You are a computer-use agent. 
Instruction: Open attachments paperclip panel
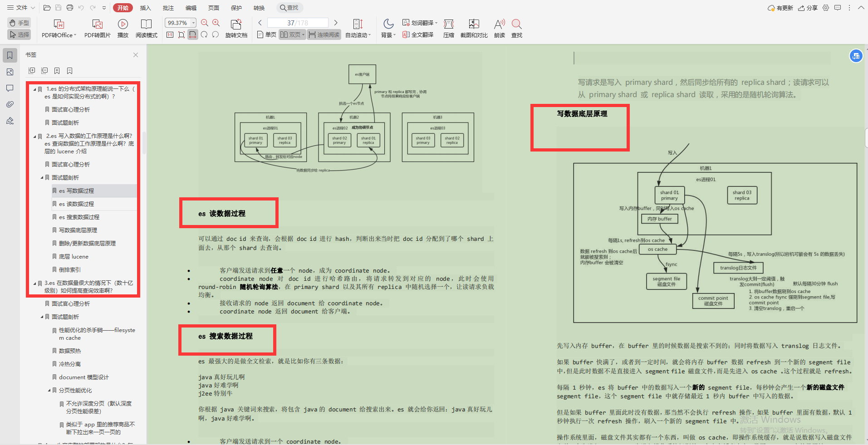[10, 104]
